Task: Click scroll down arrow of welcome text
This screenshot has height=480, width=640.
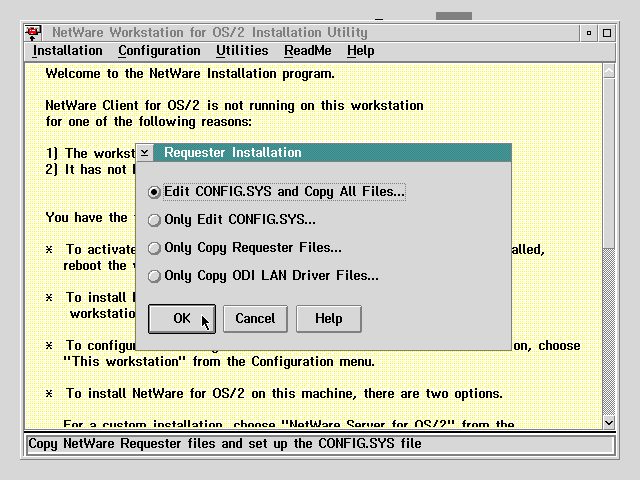Action: tap(609, 422)
